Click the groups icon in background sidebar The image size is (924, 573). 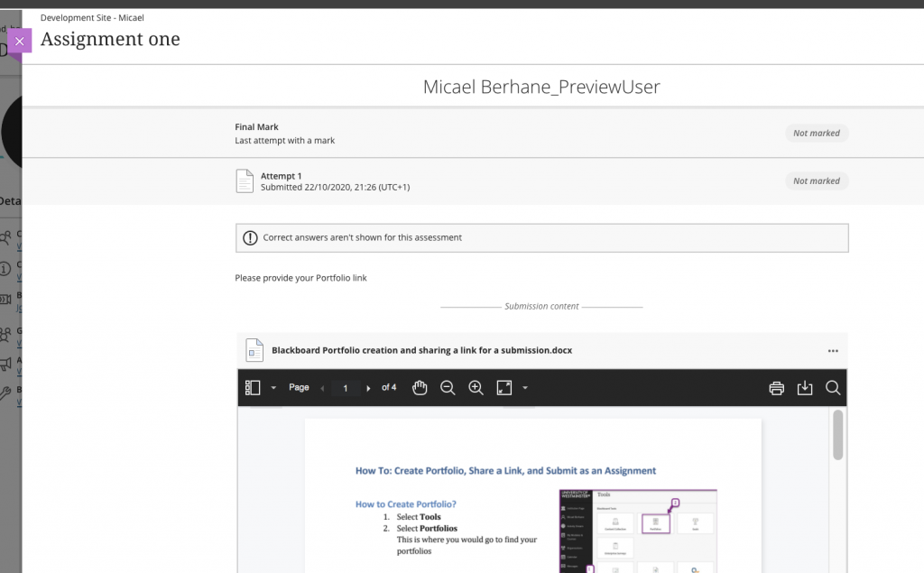[5, 335]
